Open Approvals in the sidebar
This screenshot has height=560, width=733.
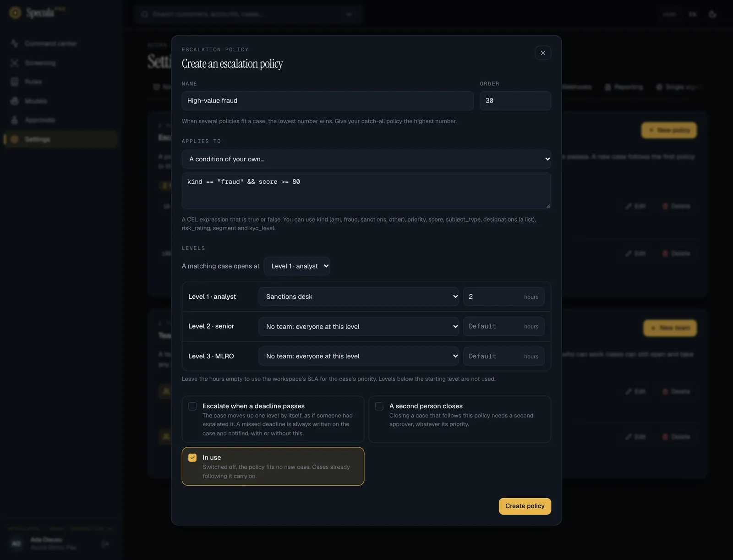coord(60,120)
